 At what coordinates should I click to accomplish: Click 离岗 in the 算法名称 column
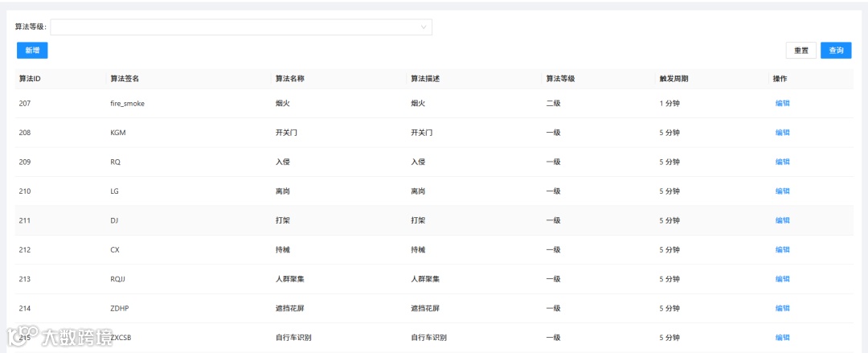click(x=283, y=191)
